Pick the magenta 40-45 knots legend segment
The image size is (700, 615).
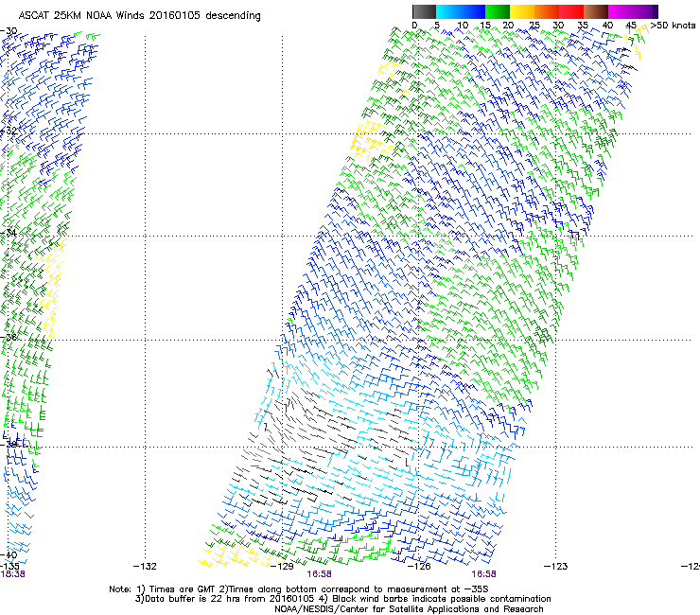tap(621, 11)
